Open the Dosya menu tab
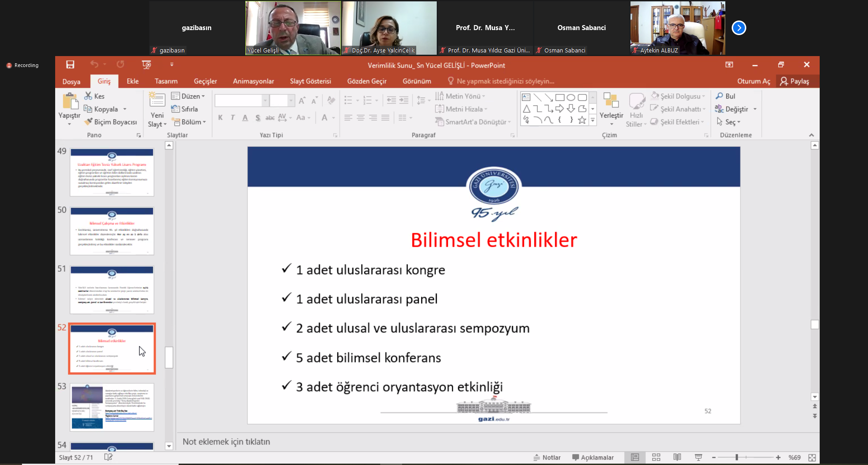868x465 pixels. pos(71,81)
